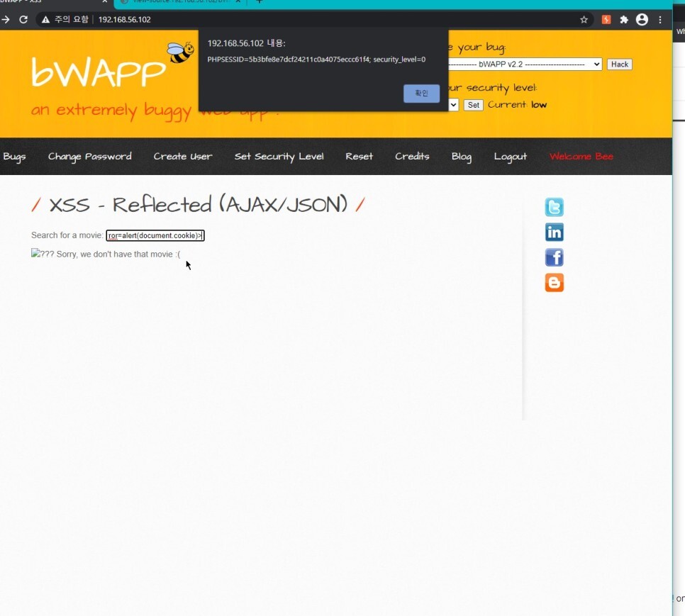Click the browser reload icon

point(23,20)
